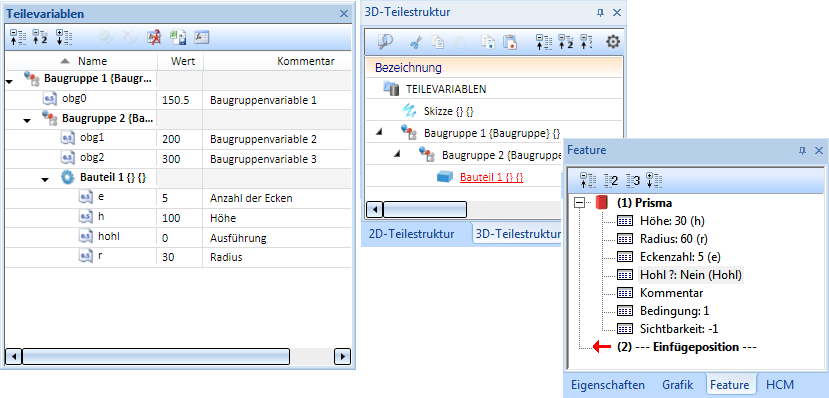Click the scissors cut icon in 3D-Teilestruktur toolbar
Viewport: 829px width, 398px height.
pyautogui.click(x=416, y=42)
